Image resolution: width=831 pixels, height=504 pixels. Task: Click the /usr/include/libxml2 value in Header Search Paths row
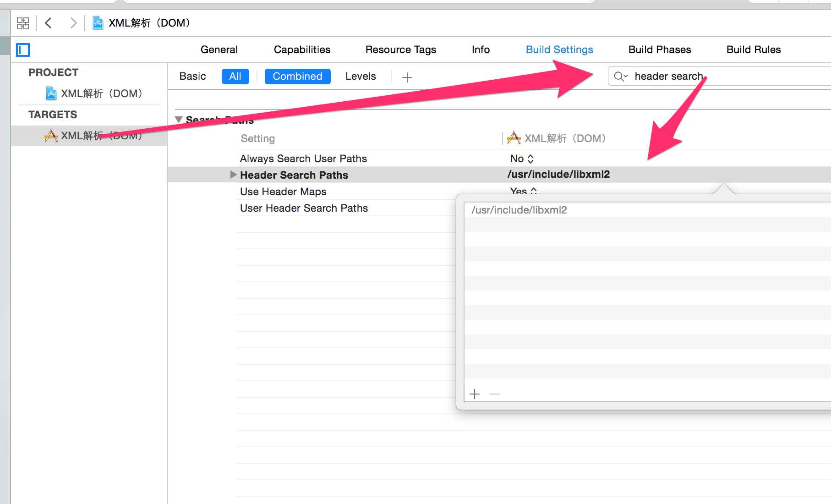[558, 174]
